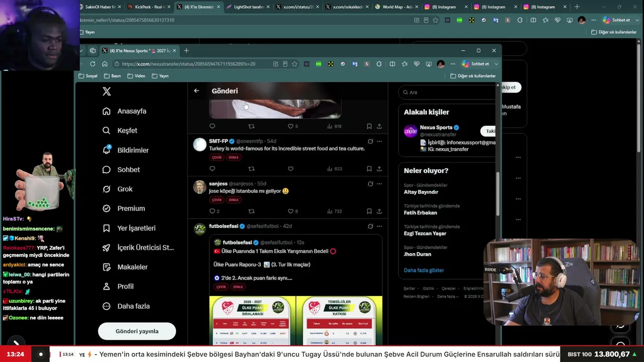This screenshot has width=644, height=362.
Task: Open a new tab in front window
Action: click(x=186, y=51)
